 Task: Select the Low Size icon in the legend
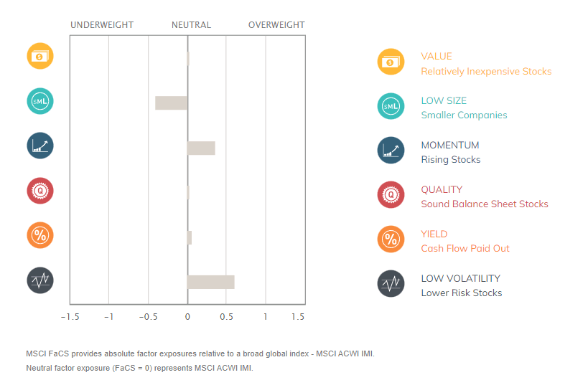pyautogui.click(x=391, y=107)
